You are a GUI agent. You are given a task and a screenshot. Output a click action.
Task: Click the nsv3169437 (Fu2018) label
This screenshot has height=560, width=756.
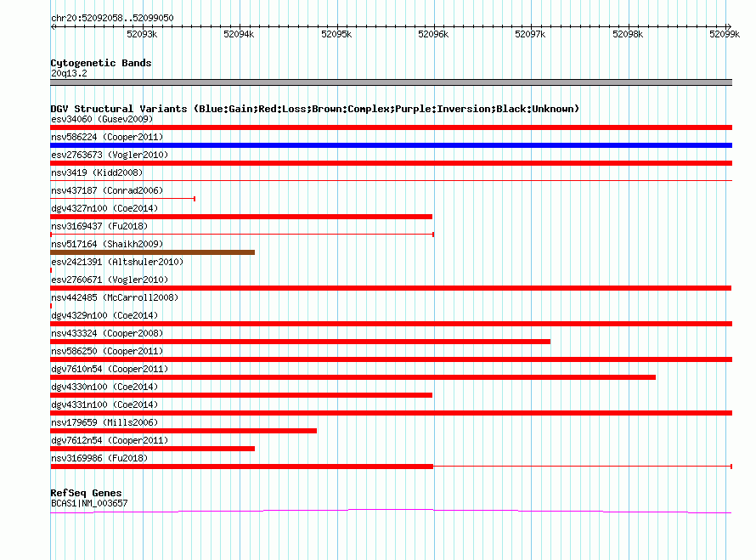click(99, 226)
